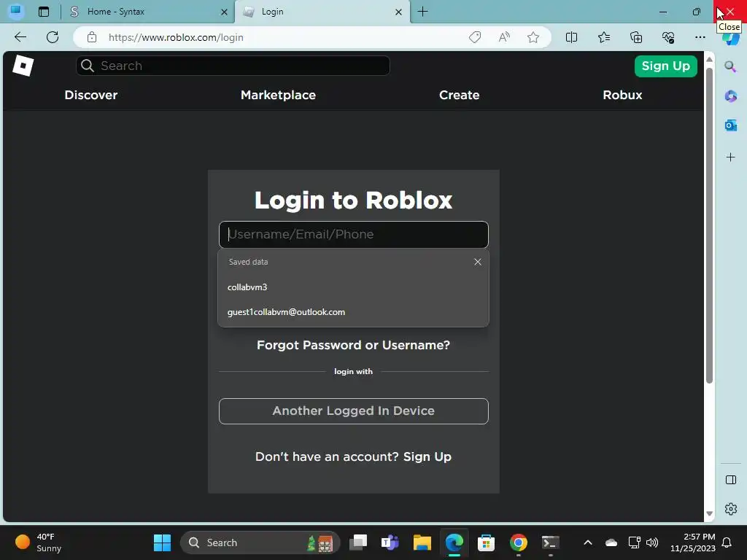
Task: Open Windows Start menu
Action: 162,542
